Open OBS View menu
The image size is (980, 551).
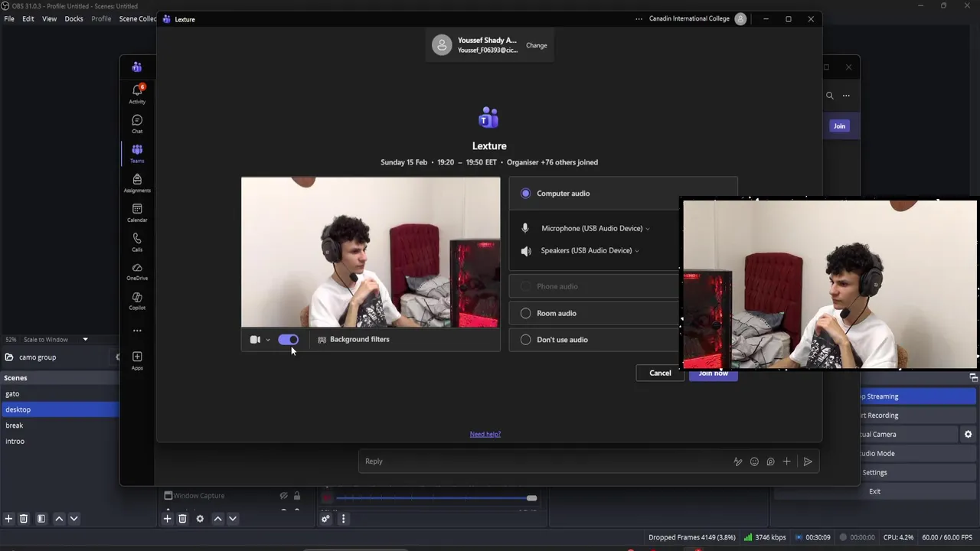tap(49, 18)
